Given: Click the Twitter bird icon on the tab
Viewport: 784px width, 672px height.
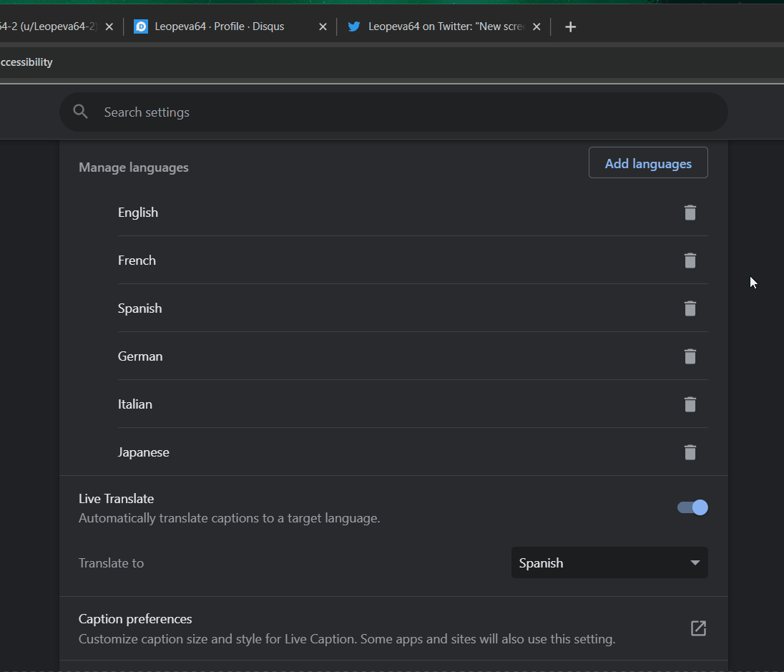Looking at the screenshot, I should pos(354,26).
